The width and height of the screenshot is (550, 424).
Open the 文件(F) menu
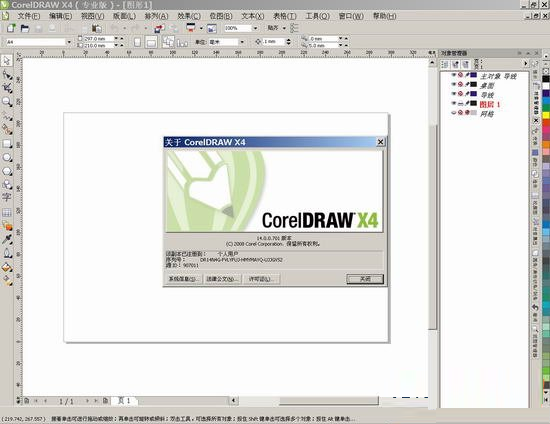pyautogui.click(x=29, y=16)
